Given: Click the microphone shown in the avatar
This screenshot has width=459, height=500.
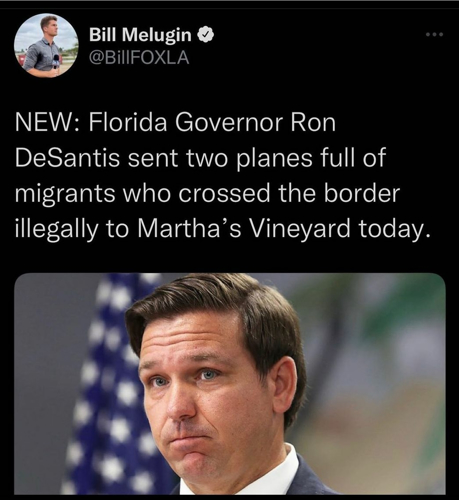Looking at the screenshot, I should point(56,62).
